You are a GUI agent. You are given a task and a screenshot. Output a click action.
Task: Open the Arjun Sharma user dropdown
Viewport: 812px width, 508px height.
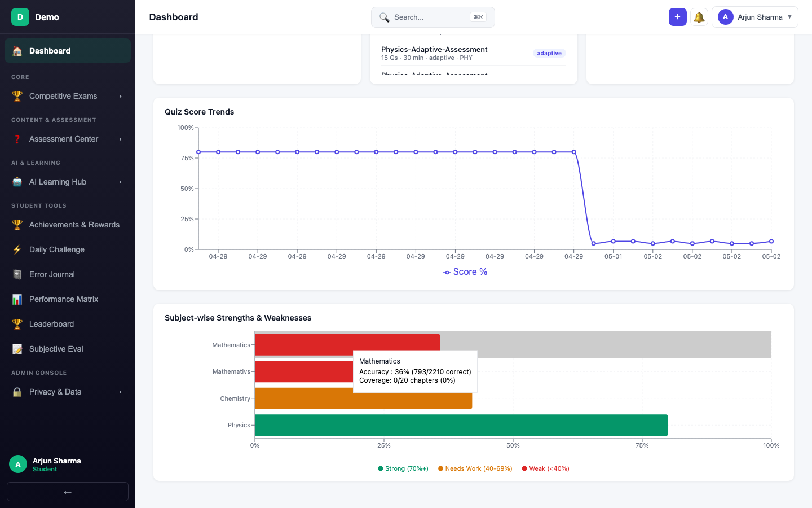[755, 17]
